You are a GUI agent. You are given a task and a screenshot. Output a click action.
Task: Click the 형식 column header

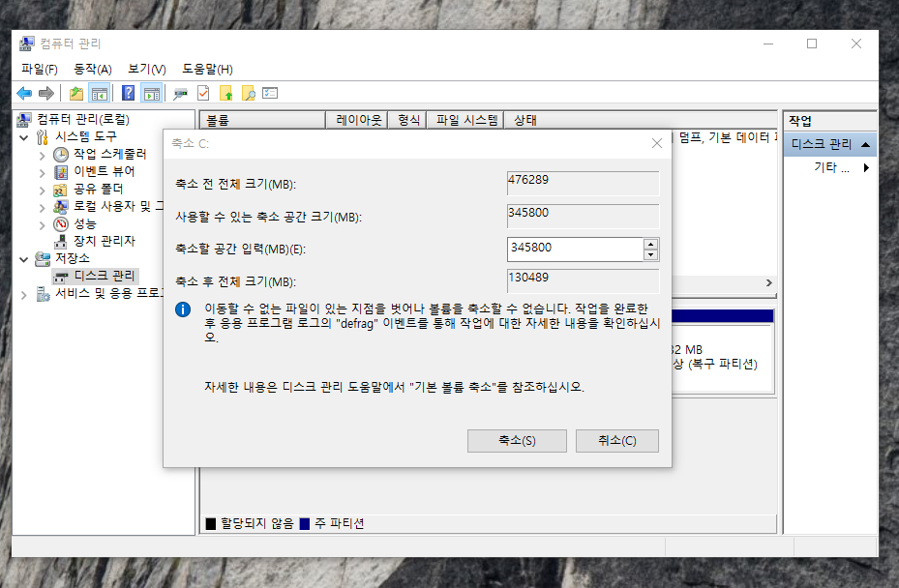click(407, 120)
